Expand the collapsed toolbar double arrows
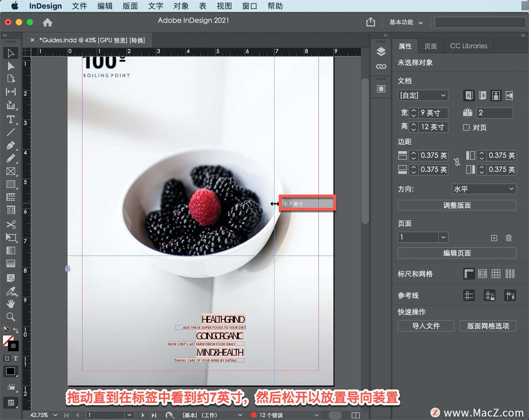The image size is (529, 420). [5, 35]
